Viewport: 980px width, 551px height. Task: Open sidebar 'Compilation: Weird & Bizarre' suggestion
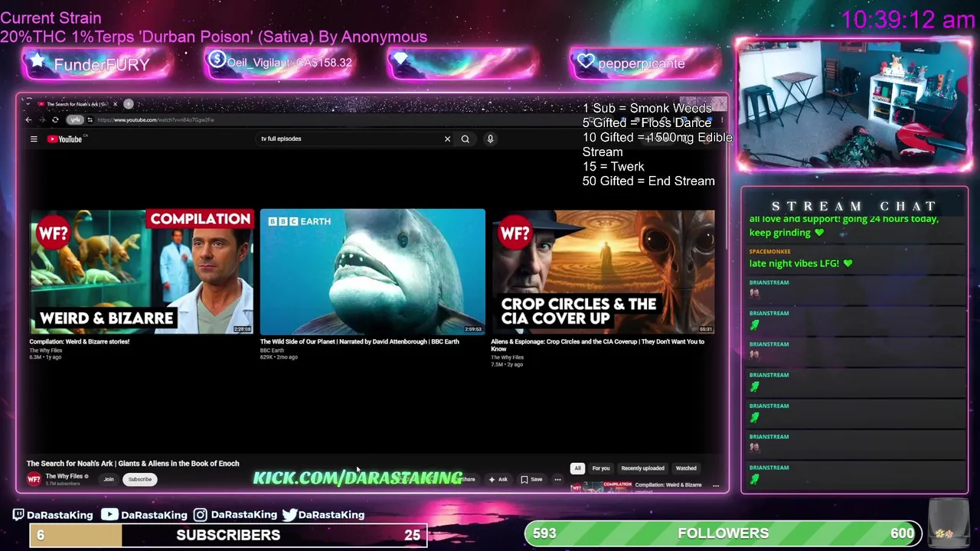(x=668, y=485)
